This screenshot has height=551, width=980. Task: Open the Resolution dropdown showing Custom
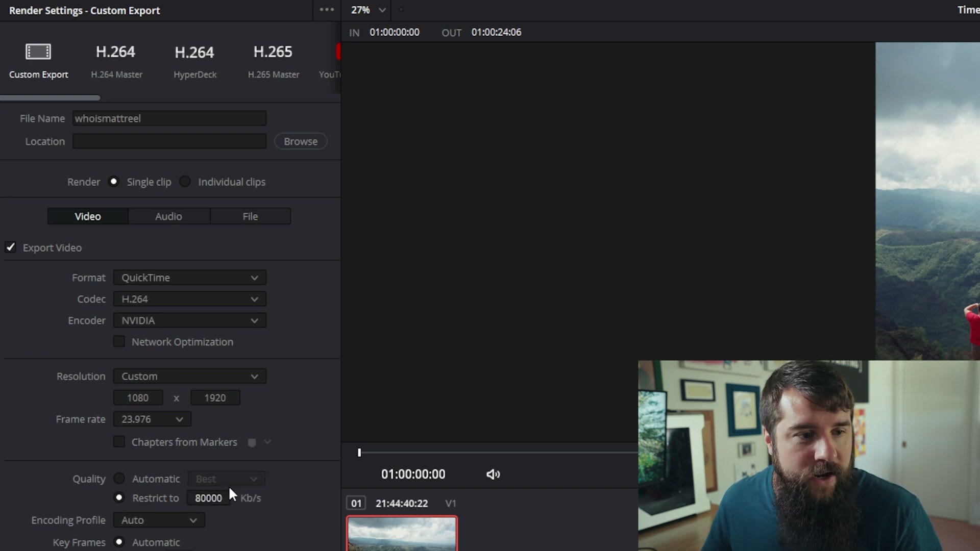click(x=189, y=377)
